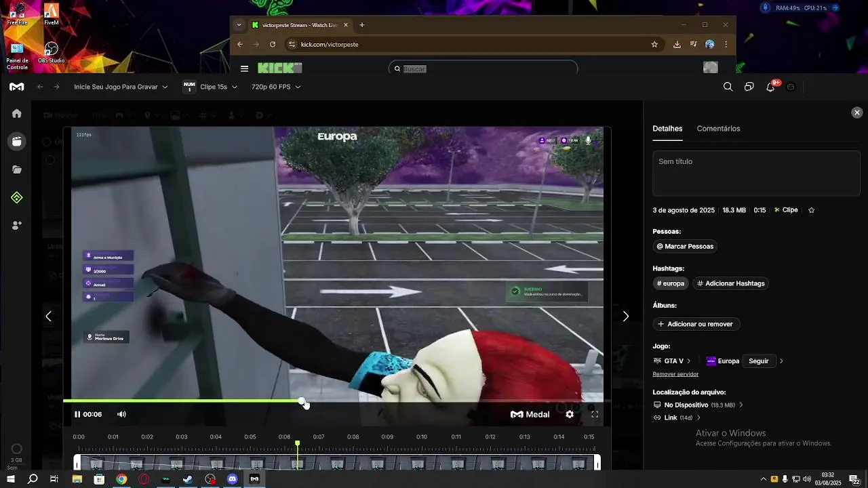Open the Windows Start menu
868x488 pixels.
tap(11, 479)
